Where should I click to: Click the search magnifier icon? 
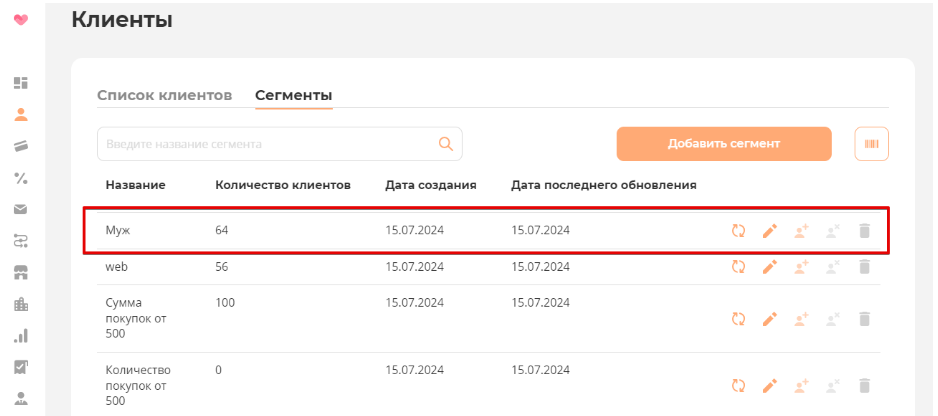pyautogui.click(x=446, y=144)
